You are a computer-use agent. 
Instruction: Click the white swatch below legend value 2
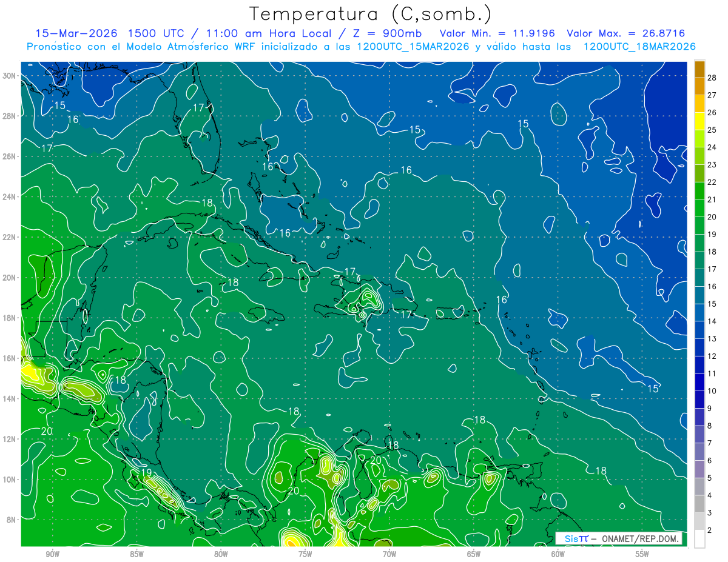pyautogui.click(x=699, y=538)
